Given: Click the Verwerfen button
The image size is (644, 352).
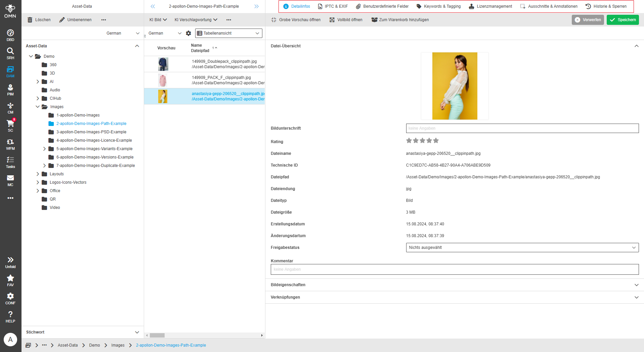Looking at the screenshot, I should pos(588,20).
